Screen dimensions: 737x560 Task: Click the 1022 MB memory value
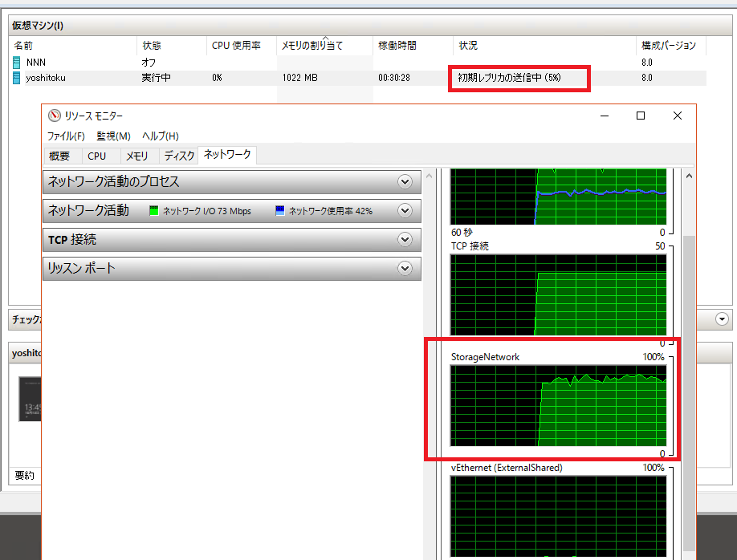point(300,78)
